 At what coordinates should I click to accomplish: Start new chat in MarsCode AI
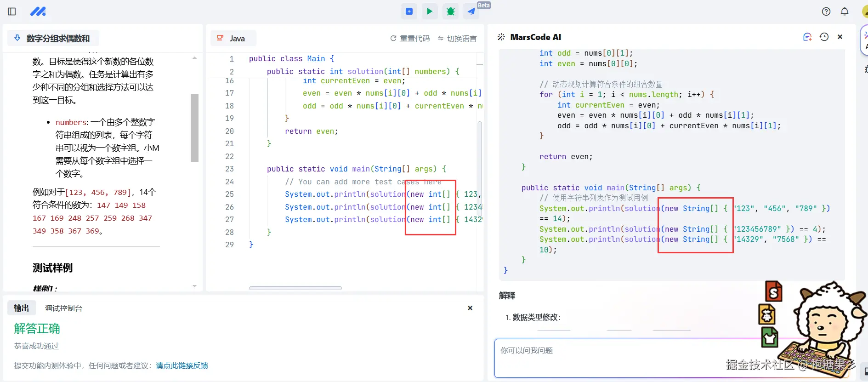point(807,37)
